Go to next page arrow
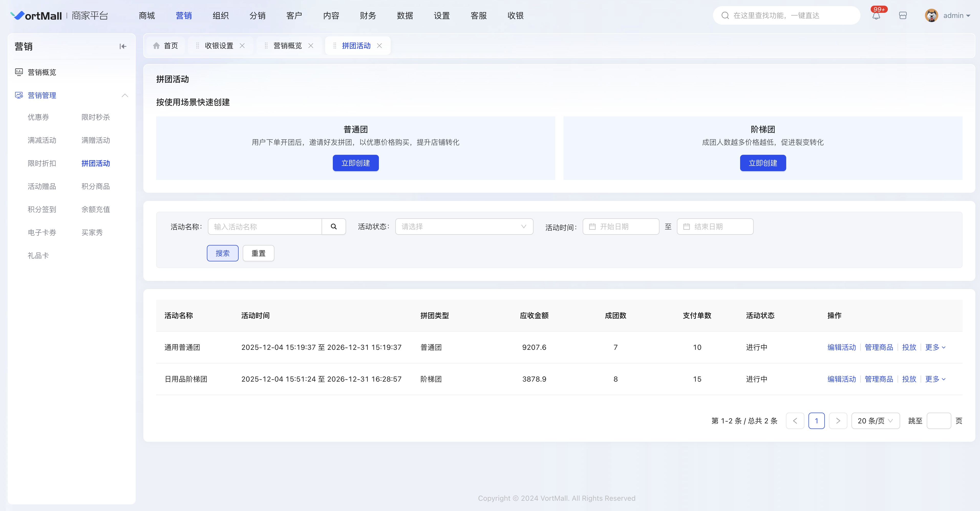 (x=838, y=421)
